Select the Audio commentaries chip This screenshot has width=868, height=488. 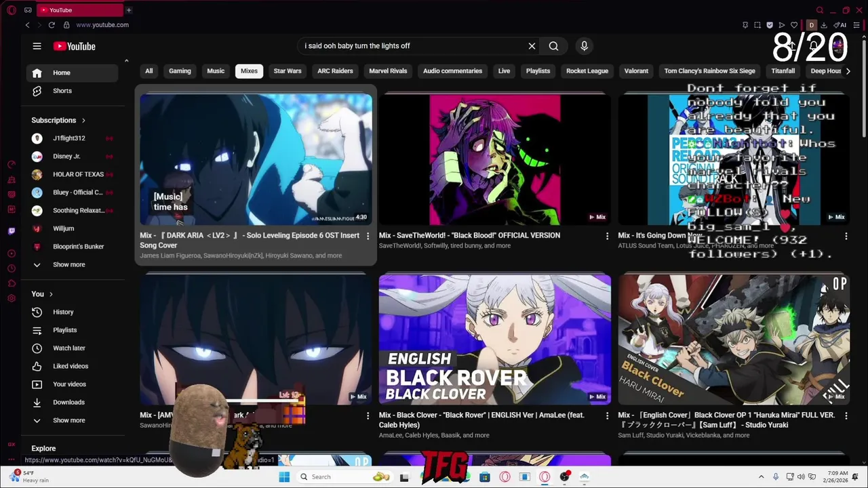coord(452,70)
